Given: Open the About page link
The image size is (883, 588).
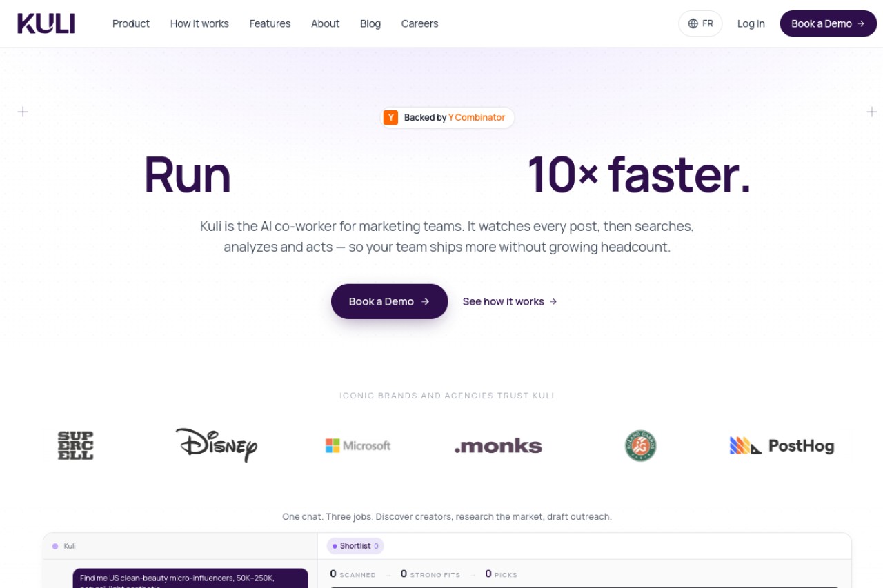Looking at the screenshot, I should tap(325, 23).
